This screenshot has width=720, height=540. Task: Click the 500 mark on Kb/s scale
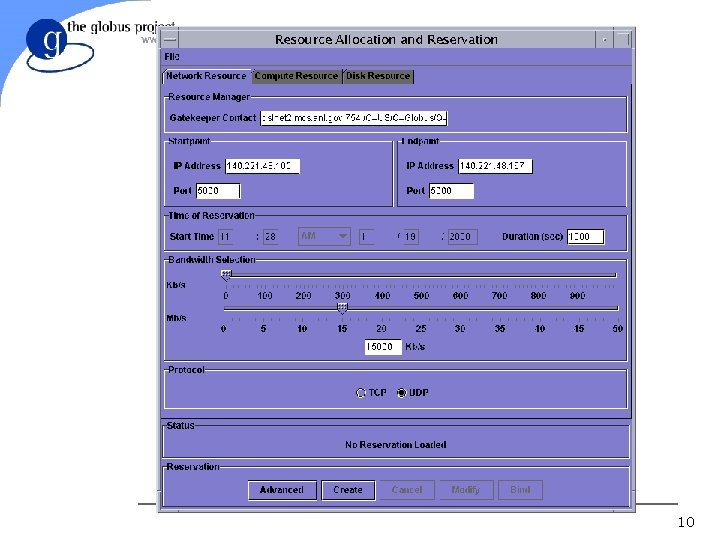click(421, 296)
